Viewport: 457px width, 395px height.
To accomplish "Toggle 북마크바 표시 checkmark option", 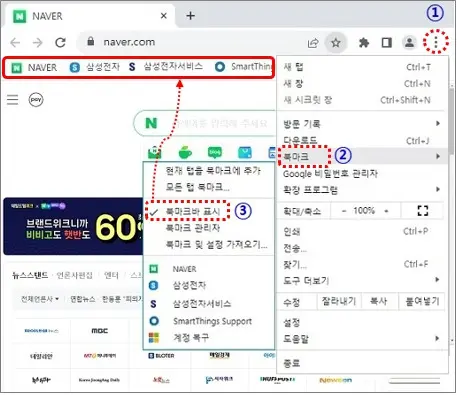I will point(188,211).
